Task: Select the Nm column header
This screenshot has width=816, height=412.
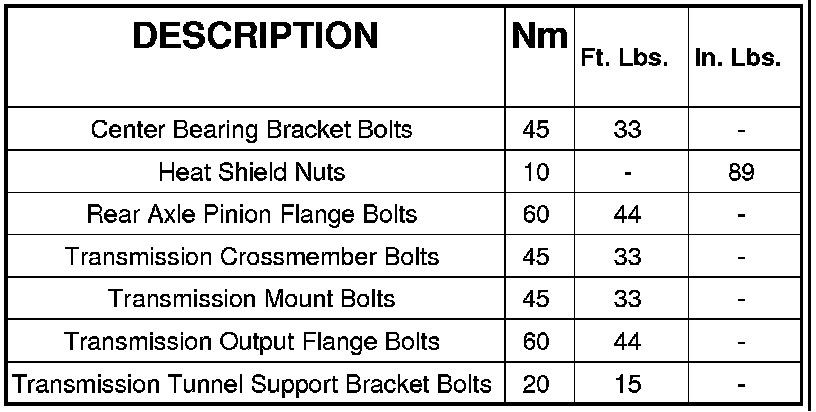Action: pos(539,38)
